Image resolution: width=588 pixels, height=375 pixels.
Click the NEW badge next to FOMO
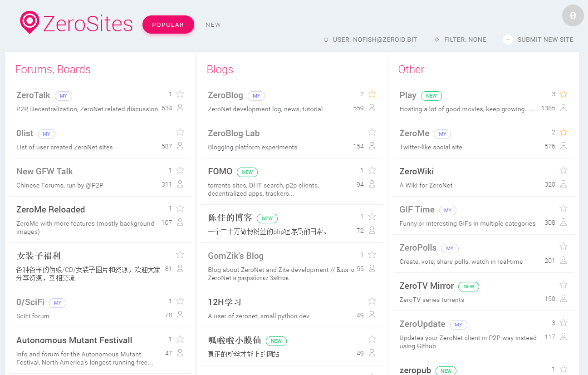[x=247, y=172]
